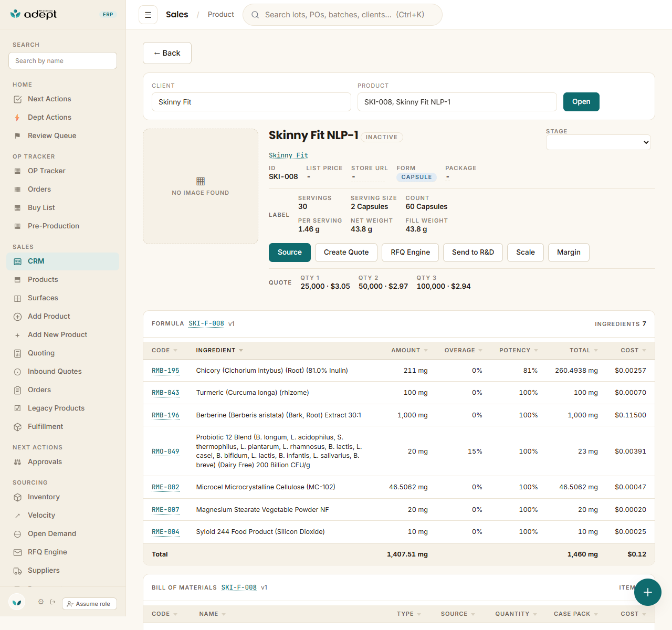This screenshot has height=630, width=672.
Task: Click the Sales breadcrumb in the header
Action: pos(177,15)
